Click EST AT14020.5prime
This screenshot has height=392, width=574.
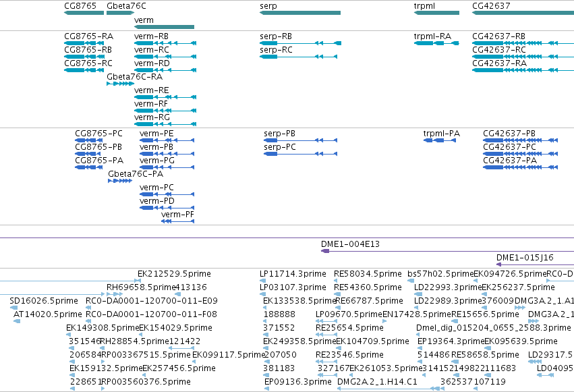(x=48, y=314)
